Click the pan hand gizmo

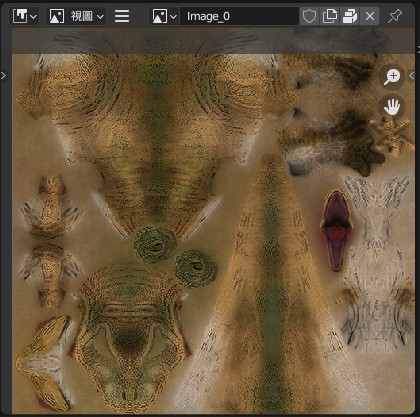click(x=392, y=107)
